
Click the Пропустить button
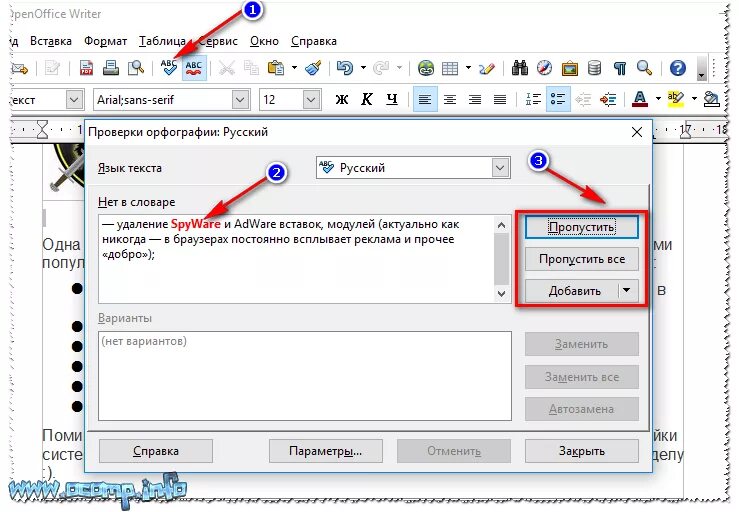coord(582,227)
